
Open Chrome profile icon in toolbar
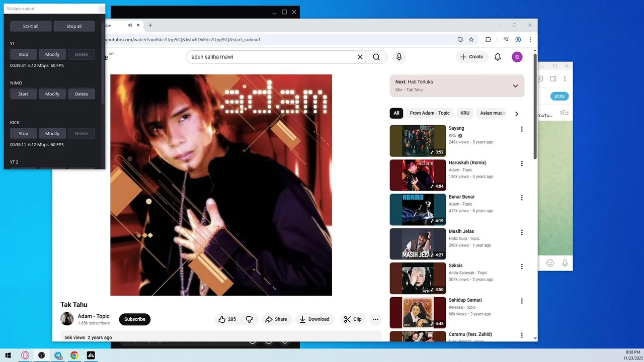518,39
